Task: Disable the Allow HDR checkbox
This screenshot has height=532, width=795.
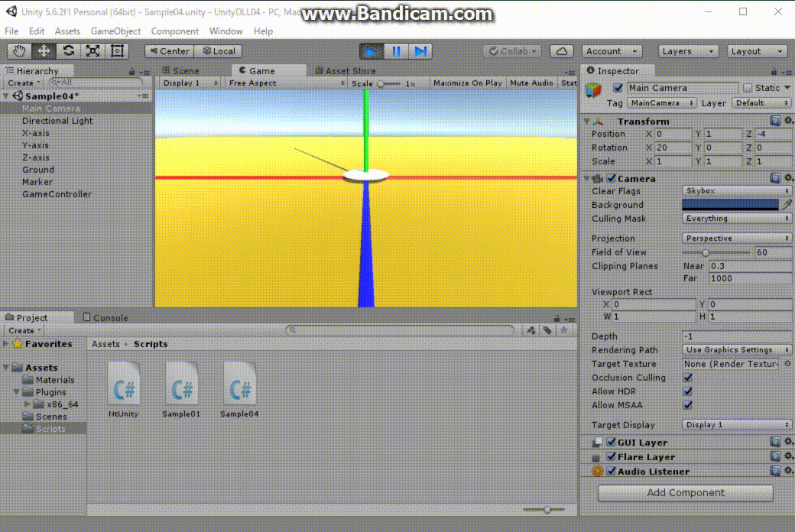Action: (x=688, y=391)
